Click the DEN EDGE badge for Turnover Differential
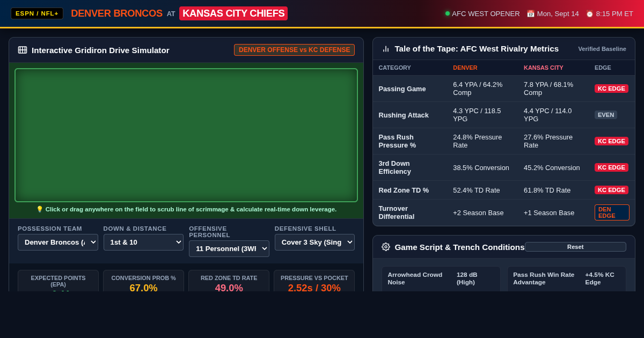This screenshot has width=644, height=338. pos(612,212)
